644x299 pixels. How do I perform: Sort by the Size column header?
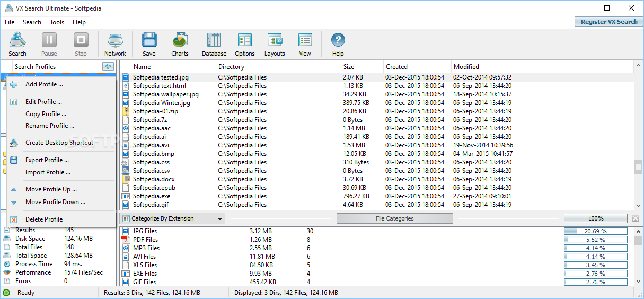tap(362, 67)
